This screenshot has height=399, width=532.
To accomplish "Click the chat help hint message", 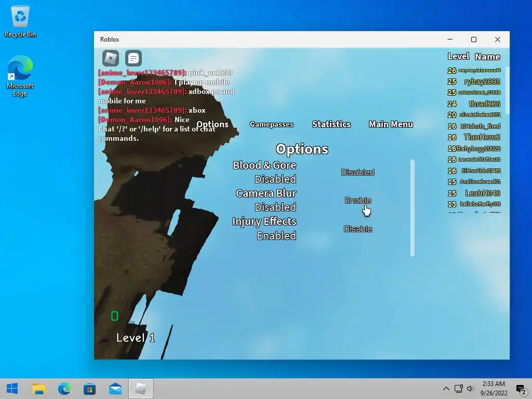I will pyautogui.click(x=157, y=134).
